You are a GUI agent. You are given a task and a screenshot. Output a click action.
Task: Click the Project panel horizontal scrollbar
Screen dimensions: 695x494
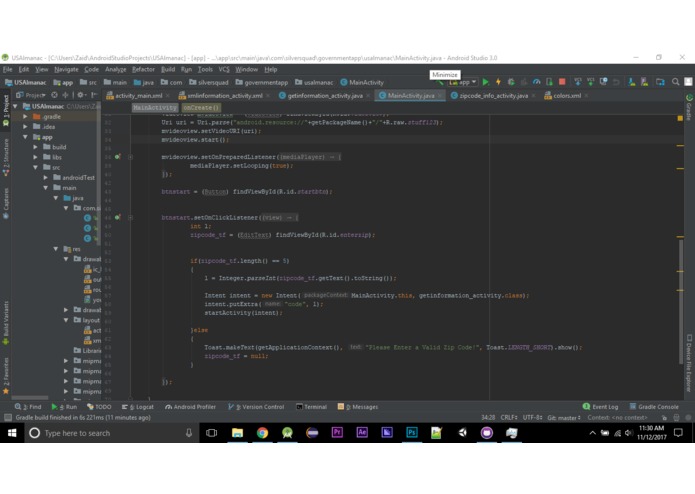(x=30, y=397)
